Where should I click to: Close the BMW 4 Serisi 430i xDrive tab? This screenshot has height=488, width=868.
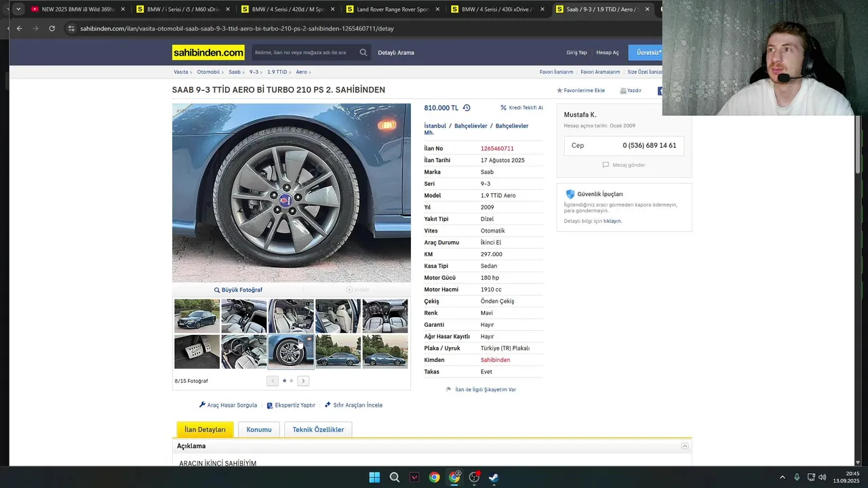pyautogui.click(x=542, y=9)
